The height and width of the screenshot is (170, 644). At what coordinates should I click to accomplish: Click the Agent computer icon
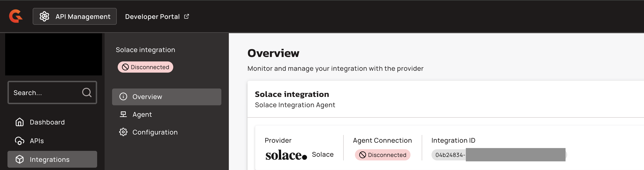[x=123, y=114]
